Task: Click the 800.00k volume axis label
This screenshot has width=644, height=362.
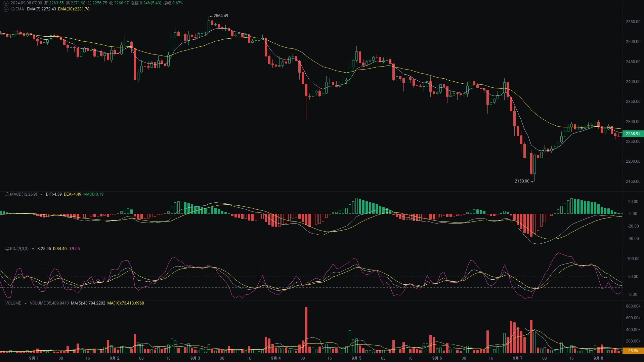Action: [x=633, y=306]
